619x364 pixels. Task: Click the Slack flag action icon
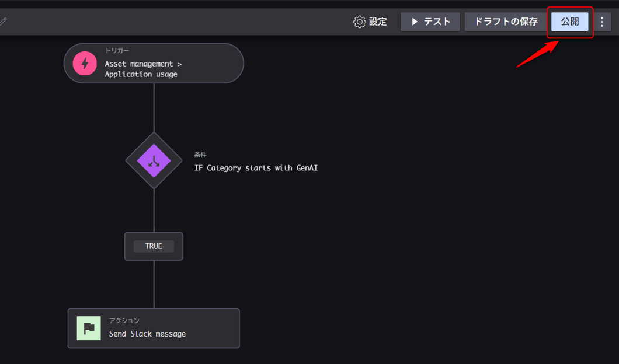pyautogui.click(x=89, y=328)
